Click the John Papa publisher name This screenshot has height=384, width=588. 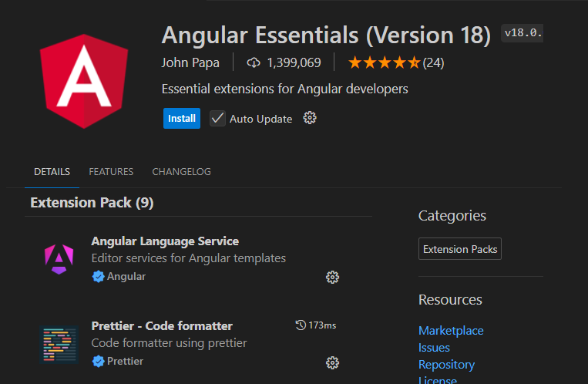190,62
